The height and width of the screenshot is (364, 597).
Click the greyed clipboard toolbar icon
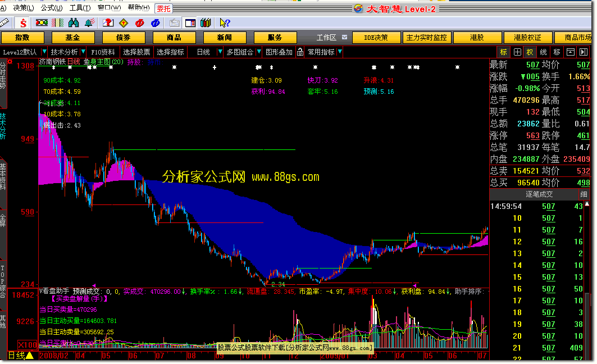(x=174, y=23)
